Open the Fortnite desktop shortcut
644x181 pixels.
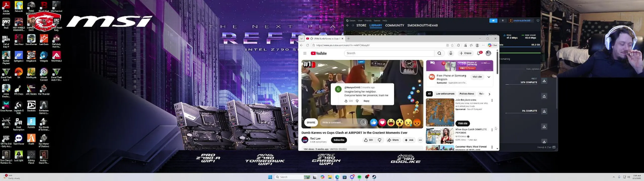pos(31,123)
